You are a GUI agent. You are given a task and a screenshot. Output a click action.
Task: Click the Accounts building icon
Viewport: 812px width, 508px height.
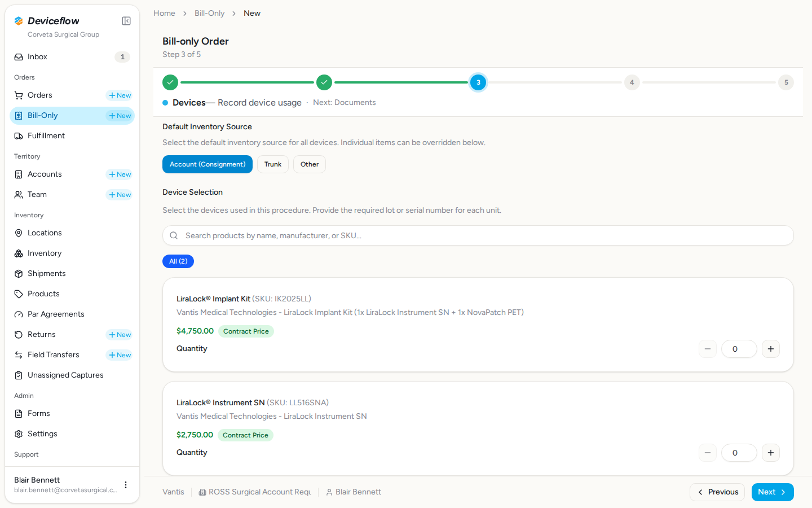pos(19,174)
